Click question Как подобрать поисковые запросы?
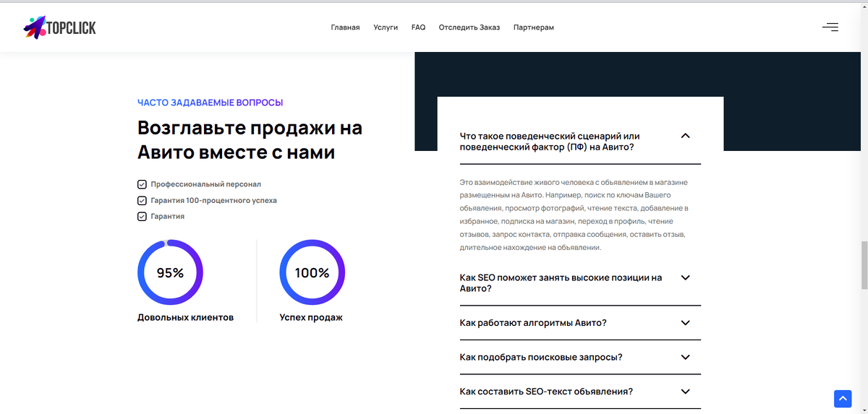Image resolution: width=868 pixels, height=414 pixels. [x=541, y=358]
